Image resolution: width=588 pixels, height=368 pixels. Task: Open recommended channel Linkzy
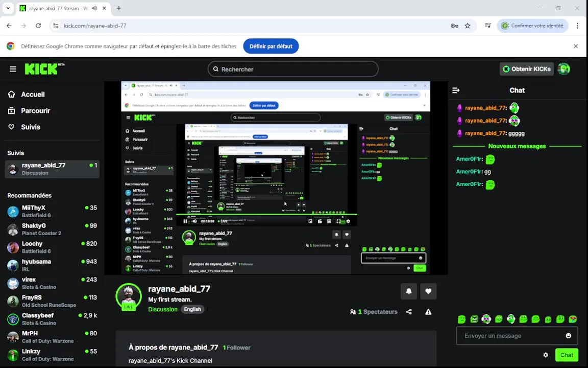point(52,355)
